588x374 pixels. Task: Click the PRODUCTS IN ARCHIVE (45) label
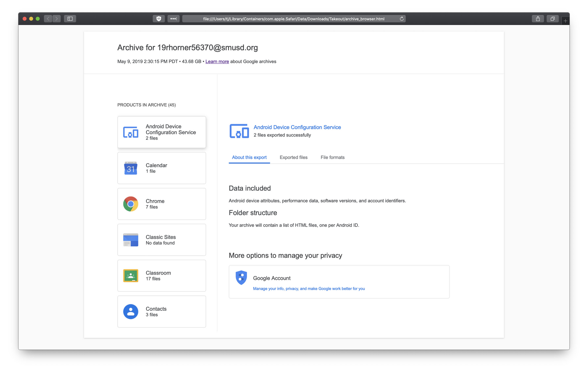(146, 105)
